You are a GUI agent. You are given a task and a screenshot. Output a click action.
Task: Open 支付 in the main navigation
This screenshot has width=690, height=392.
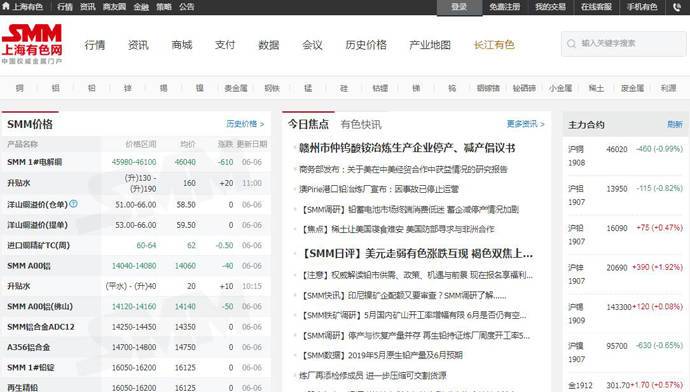225,45
